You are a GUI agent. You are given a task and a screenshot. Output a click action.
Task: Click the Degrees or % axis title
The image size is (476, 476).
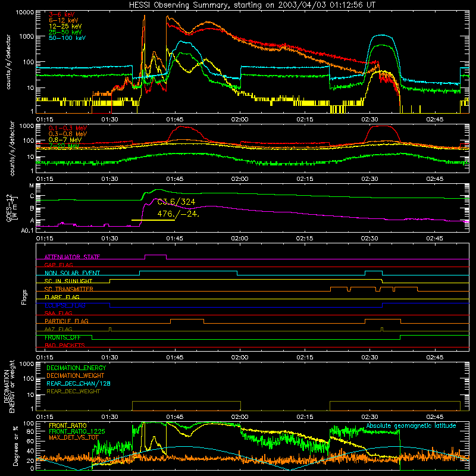(x=15, y=446)
